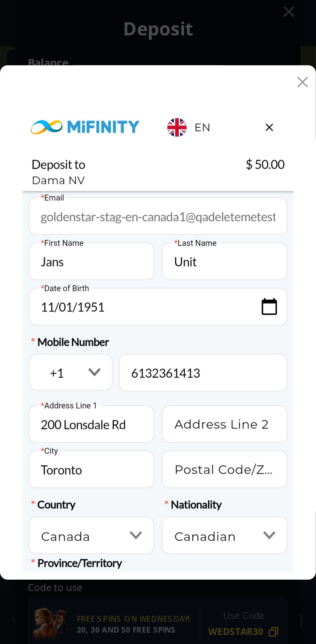Select the First Name field
316x644 pixels.
point(91,262)
